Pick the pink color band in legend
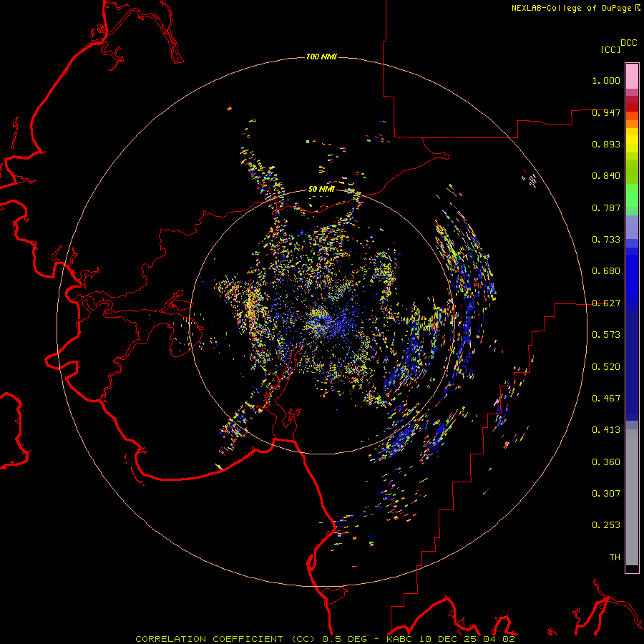644x644 pixels. (632, 77)
